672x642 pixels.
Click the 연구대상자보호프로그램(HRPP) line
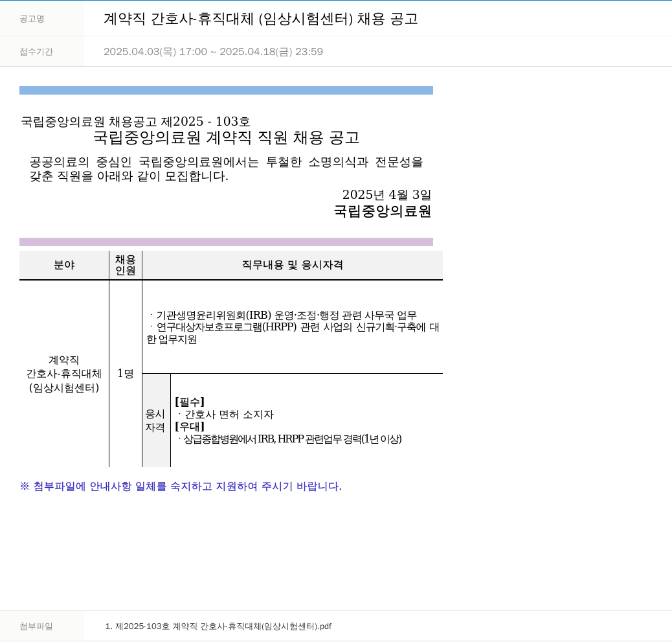[x=293, y=333]
